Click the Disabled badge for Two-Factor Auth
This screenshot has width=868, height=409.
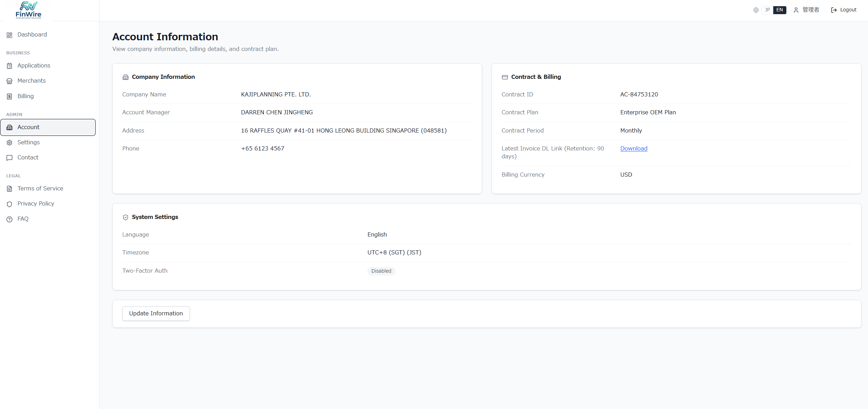[x=381, y=271]
